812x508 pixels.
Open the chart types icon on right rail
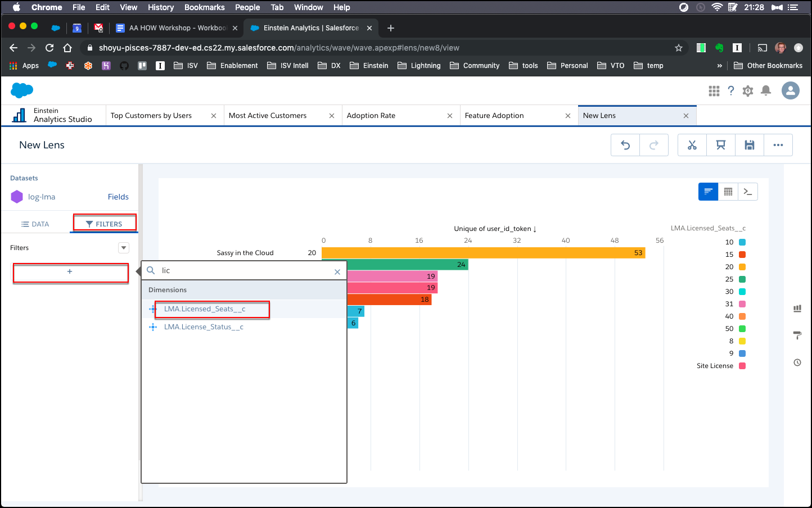797,309
